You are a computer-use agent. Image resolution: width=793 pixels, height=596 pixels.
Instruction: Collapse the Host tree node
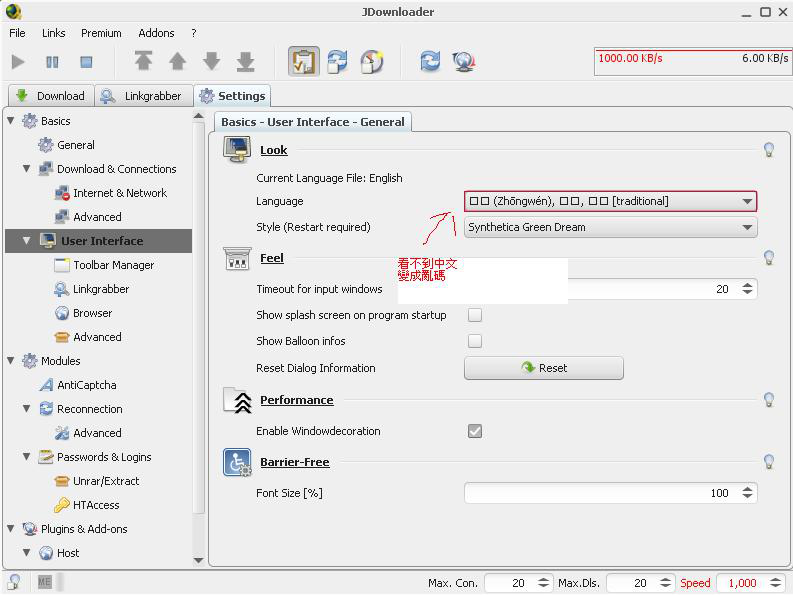point(26,552)
